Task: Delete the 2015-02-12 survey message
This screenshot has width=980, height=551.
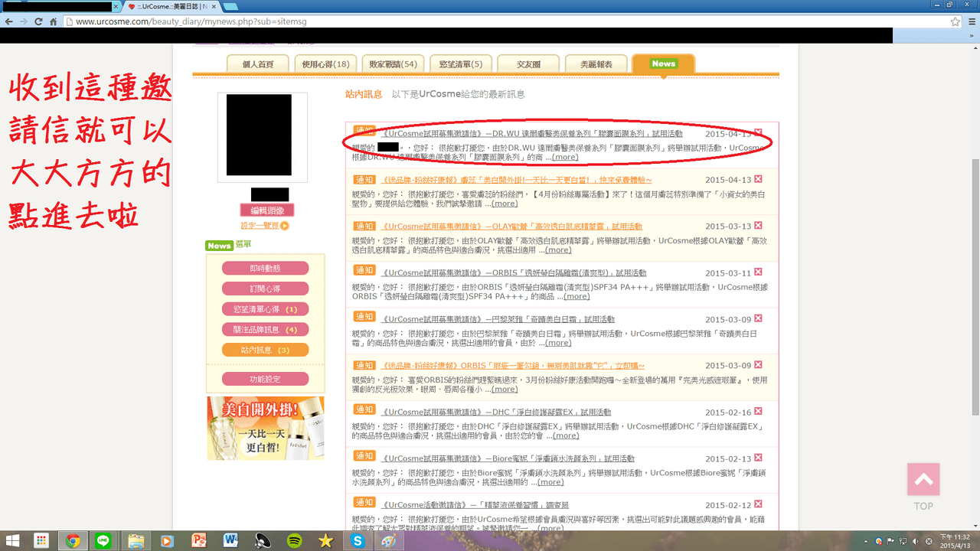Action: [758, 504]
